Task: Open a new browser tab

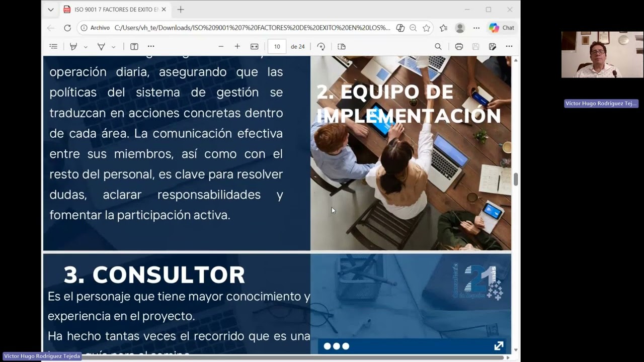Action: pyautogui.click(x=181, y=10)
